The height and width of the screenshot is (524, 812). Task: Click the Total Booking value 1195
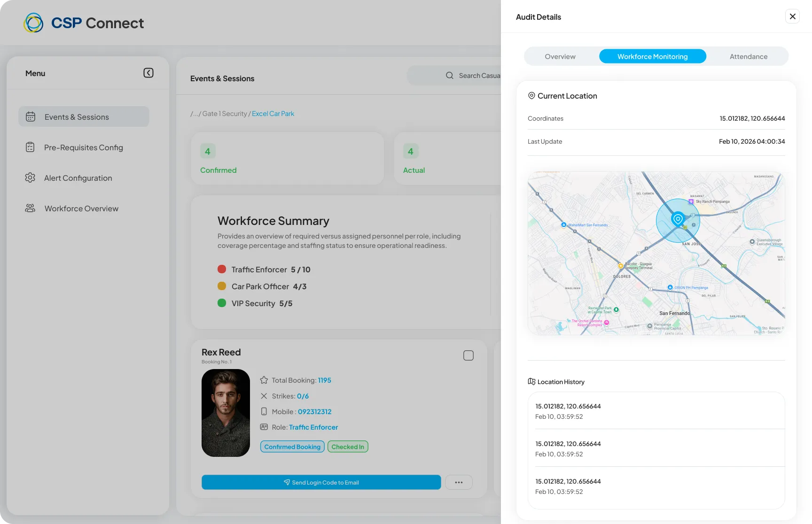pos(324,380)
